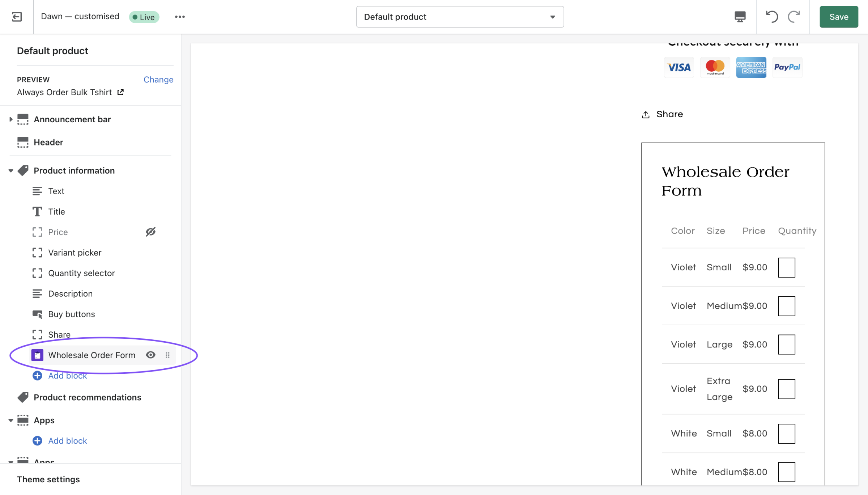Show the hidden Price block
The height and width of the screenshot is (495, 868).
pos(151,232)
